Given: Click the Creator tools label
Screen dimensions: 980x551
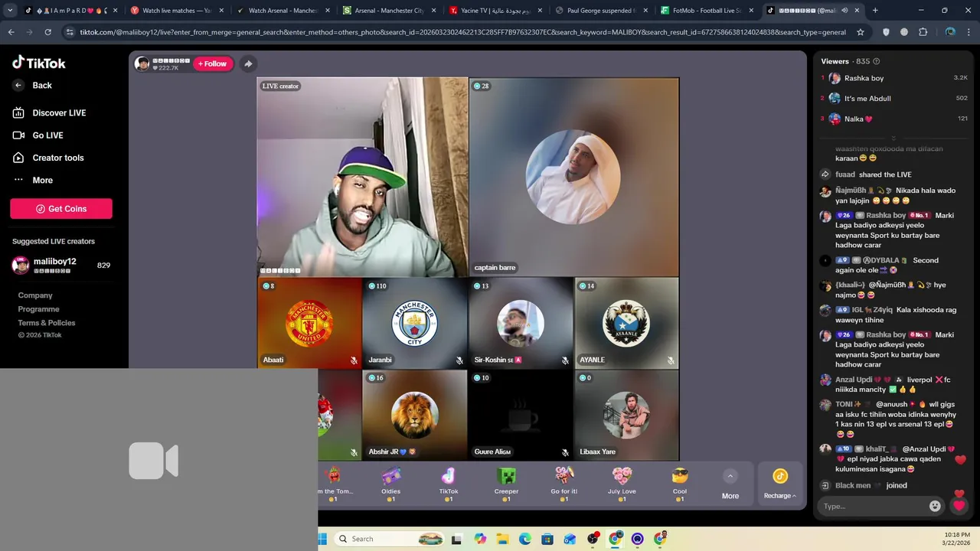Looking at the screenshot, I should [x=58, y=158].
